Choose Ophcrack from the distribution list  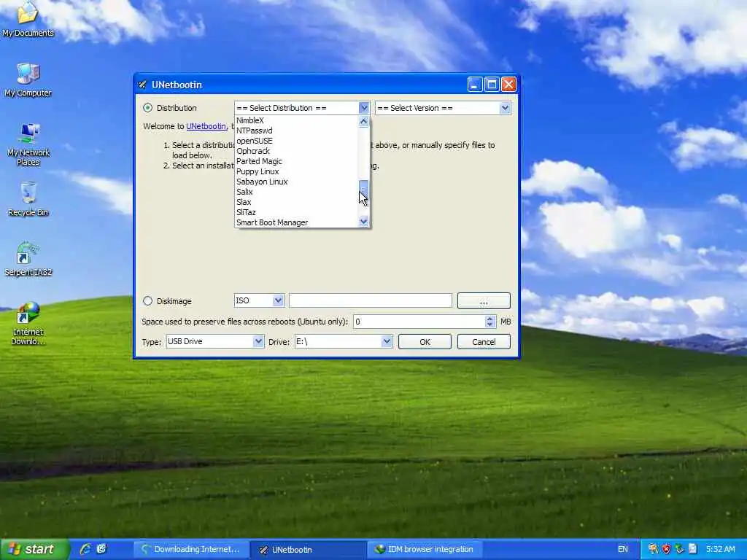click(297, 151)
